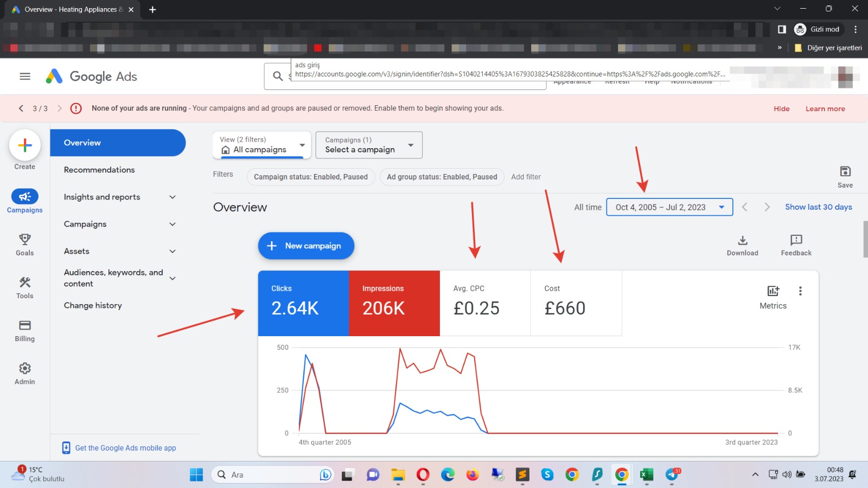Open a new browser tab
This screenshot has height=488, width=868.
click(x=152, y=9)
